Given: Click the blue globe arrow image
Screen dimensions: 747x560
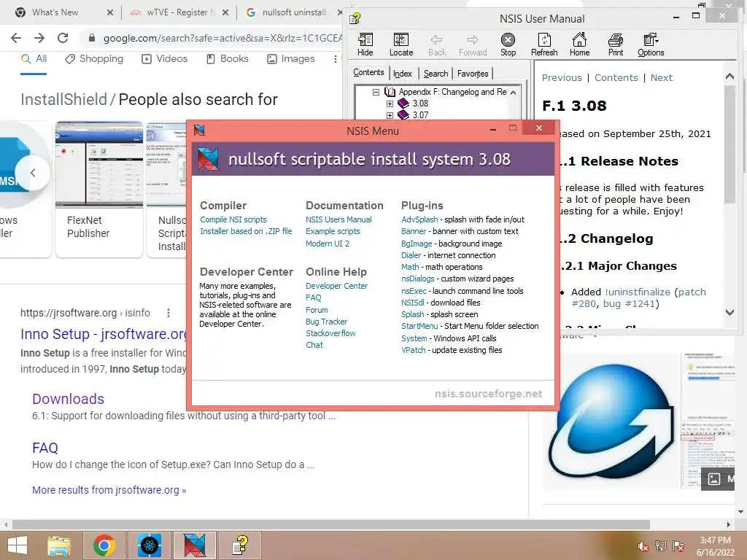Looking at the screenshot, I should pyautogui.click(x=612, y=421).
